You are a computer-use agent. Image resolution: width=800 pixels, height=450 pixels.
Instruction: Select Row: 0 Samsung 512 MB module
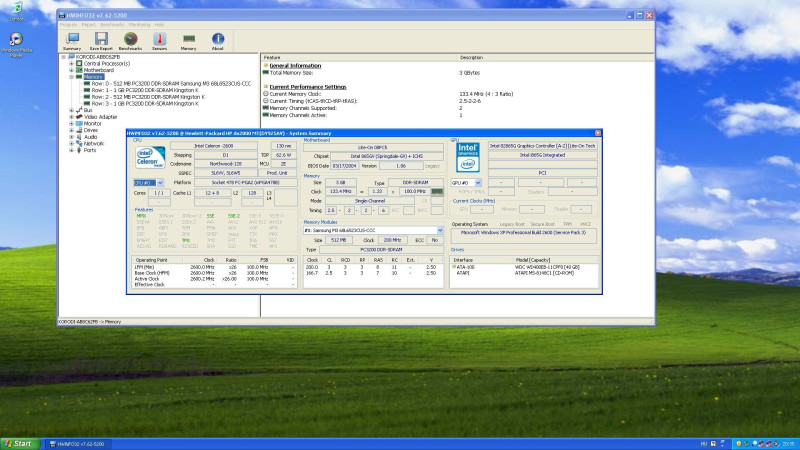click(171, 84)
